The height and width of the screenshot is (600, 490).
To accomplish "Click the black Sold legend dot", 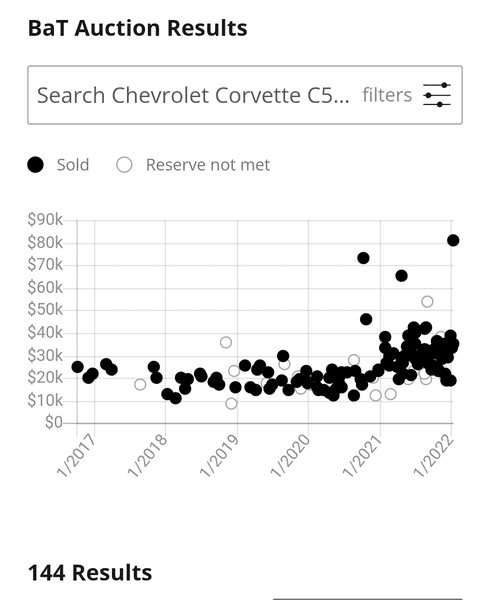I will pyautogui.click(x=36, y=165).
